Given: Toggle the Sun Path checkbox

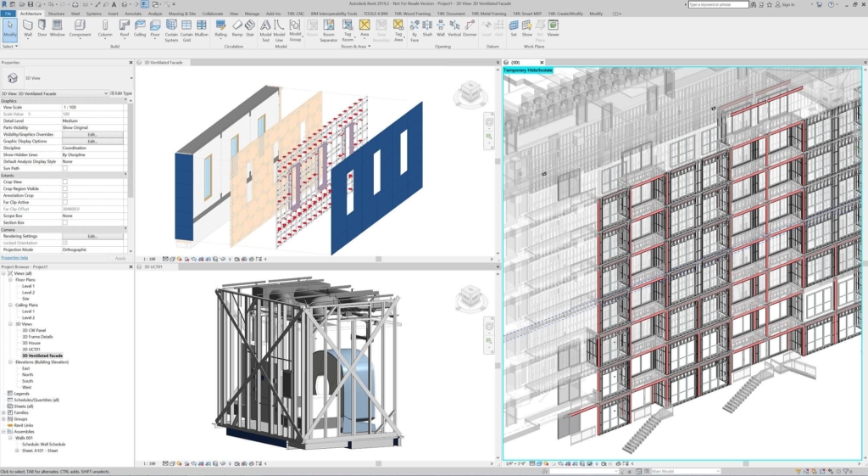Looking at the screenshot, I should [x=64, y=169].
